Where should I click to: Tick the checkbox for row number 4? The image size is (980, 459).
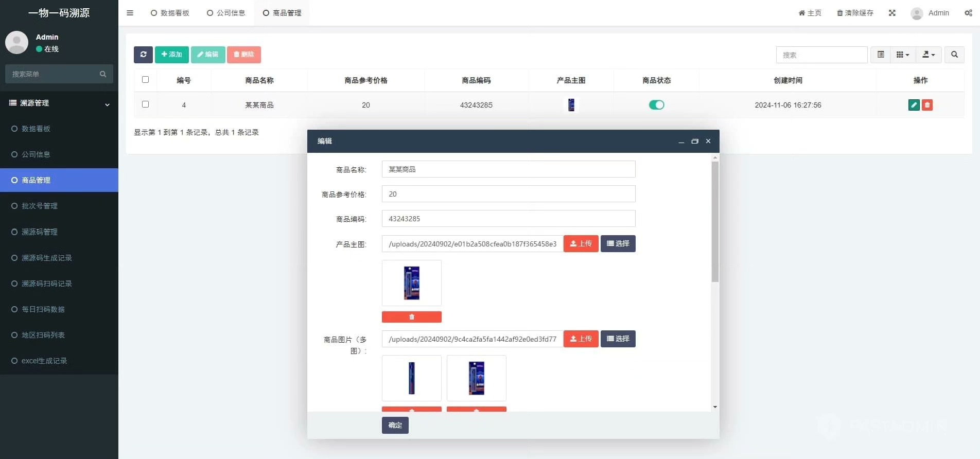coord(145,104)
